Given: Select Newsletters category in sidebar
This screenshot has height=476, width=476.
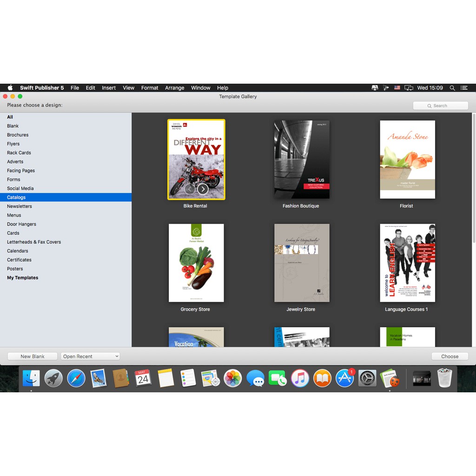Looking at the screenshot, I should (20, 206).
